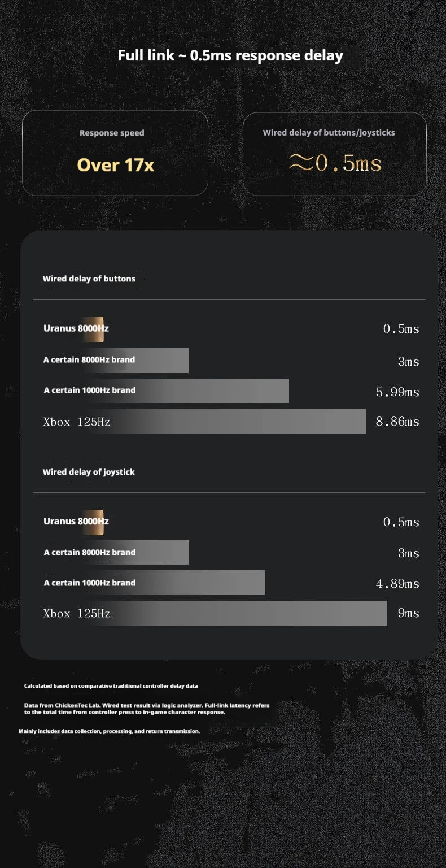Click the 'Wired delay of joystick' section title
This screenshot has width=446, height=868.
tap(89, 472)
